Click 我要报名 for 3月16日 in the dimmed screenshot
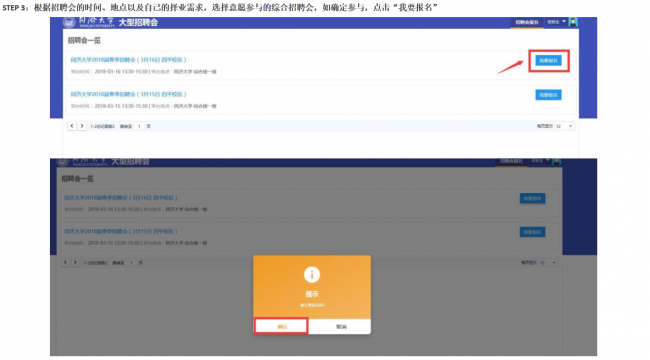 point(532,198)
